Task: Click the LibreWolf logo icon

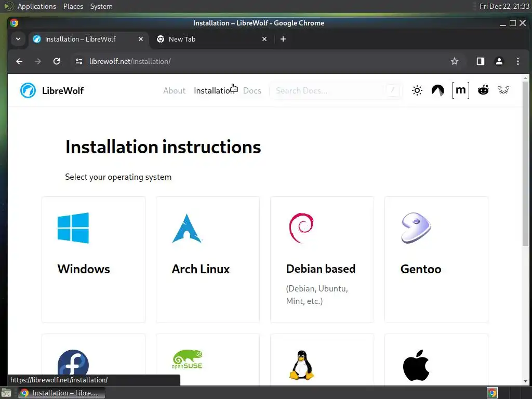Action: tap(28, 90)
